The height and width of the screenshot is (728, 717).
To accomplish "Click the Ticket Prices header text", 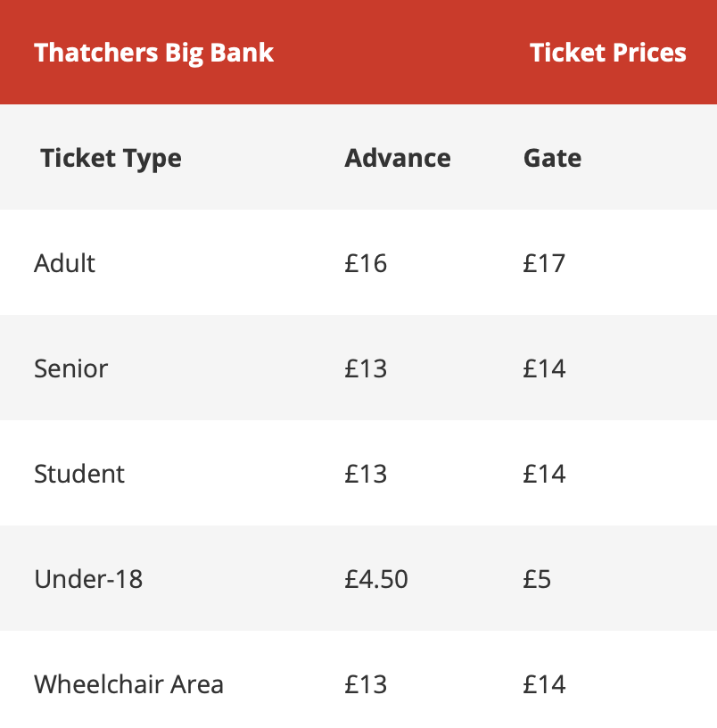I will coord(607,53).
